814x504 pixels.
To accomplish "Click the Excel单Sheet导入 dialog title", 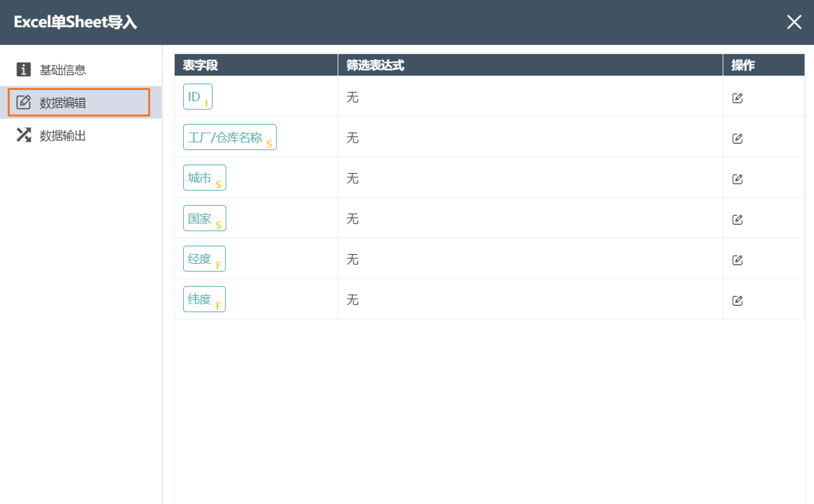I will coord(75,22).
